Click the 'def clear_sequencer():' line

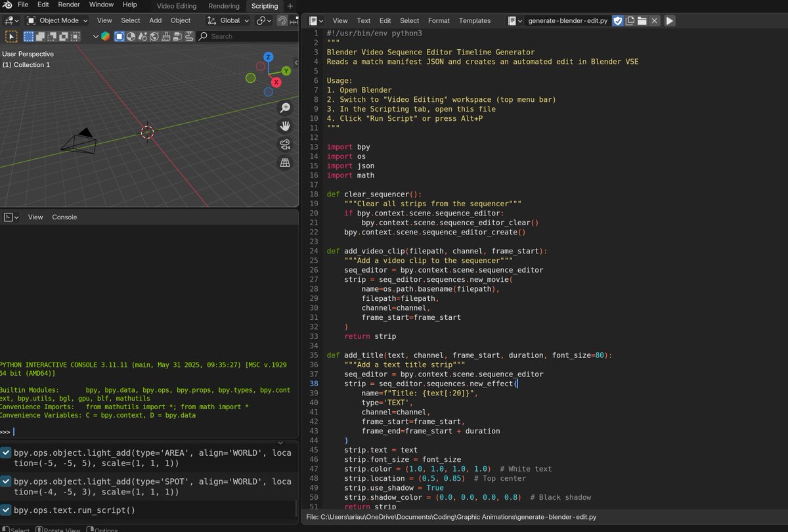(x=375, y=194)
